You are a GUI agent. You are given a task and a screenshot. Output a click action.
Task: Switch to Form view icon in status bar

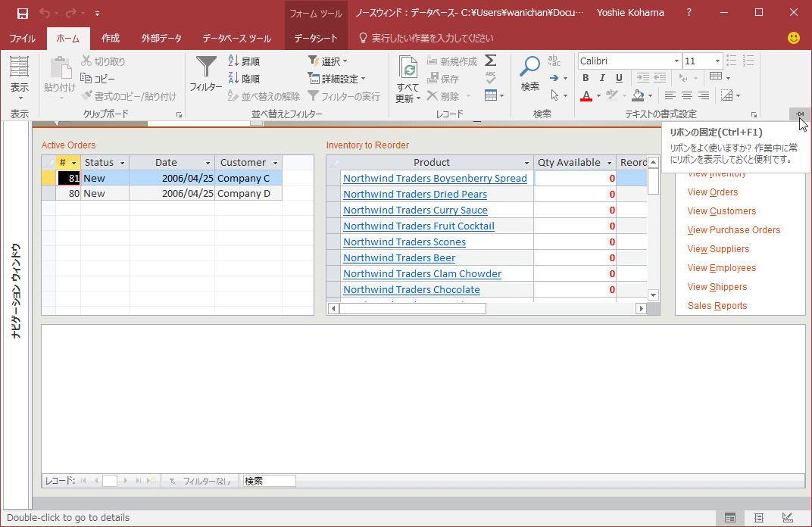730,518
